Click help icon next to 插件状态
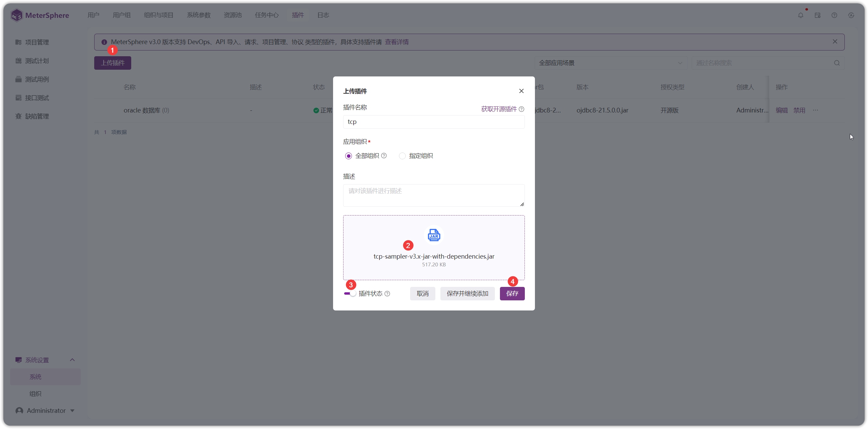 (x=388, y=294)
